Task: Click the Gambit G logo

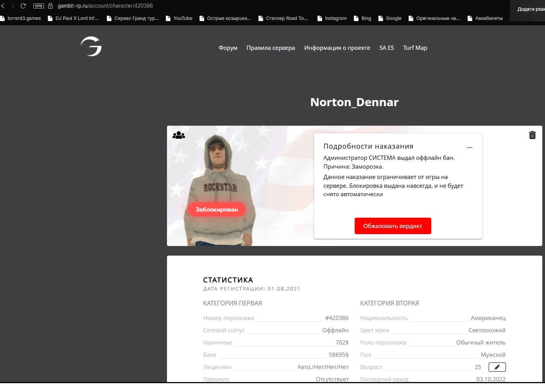Action: 91,46
